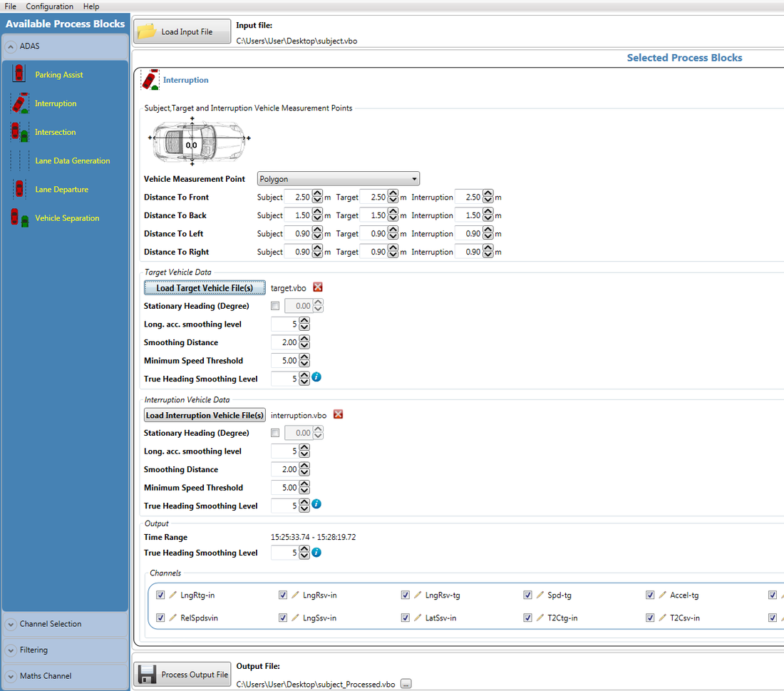Select the Interruption block icon in sidebar
This screenshot has height=691, width=784.
click(20, 103)
